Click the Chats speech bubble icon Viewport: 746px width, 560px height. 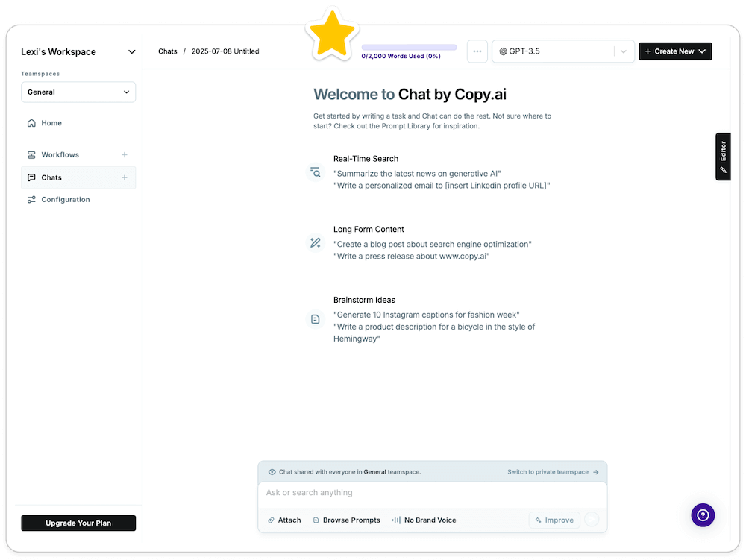[31, 177]
